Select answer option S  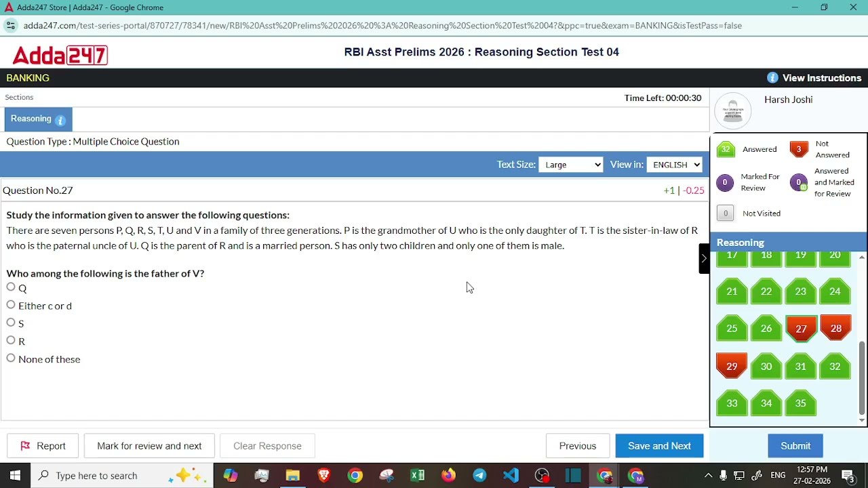pos(11,323)
